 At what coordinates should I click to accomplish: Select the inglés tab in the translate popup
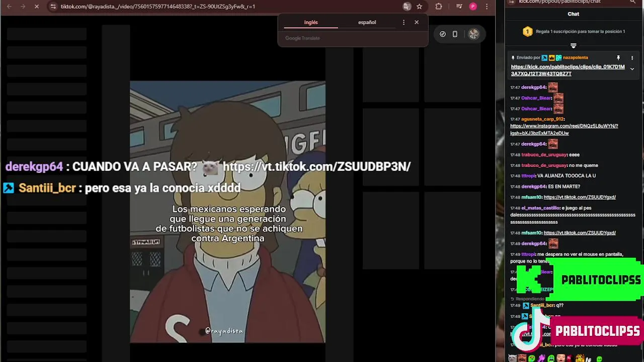click(311, 22)
